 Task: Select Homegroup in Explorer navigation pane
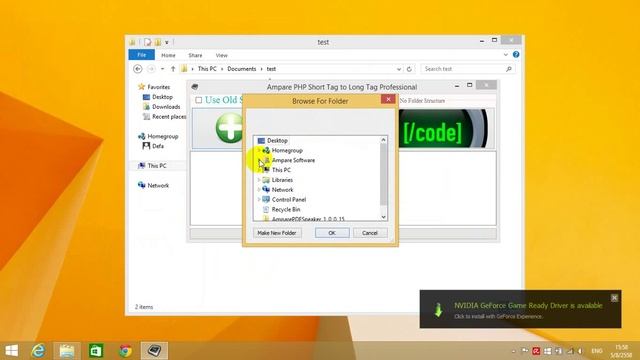coord(162,136)
